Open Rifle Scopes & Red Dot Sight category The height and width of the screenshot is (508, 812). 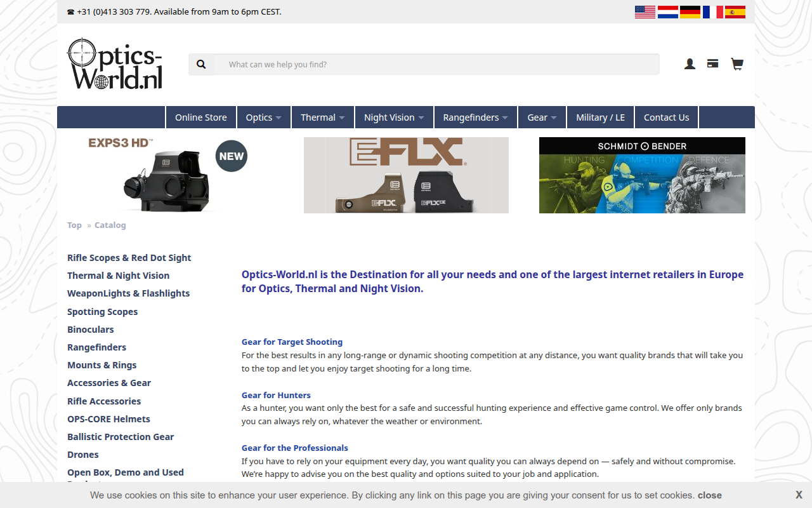point(129,258)
